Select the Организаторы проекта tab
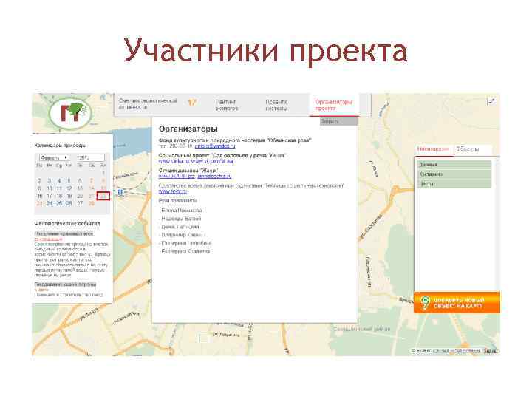 coord(334,105)
